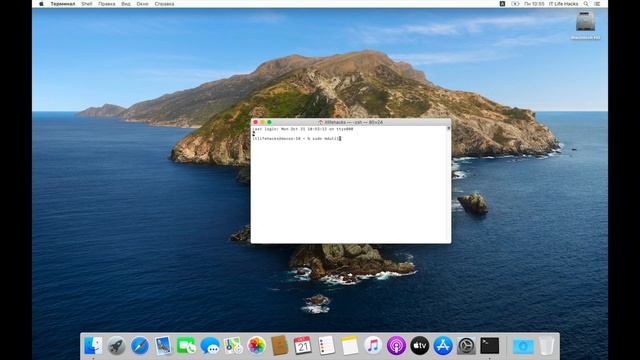This screenshot has width=640, height=360.
Task: Open the blue Downloads folder in Dock
Action: [x=523, y=346]
